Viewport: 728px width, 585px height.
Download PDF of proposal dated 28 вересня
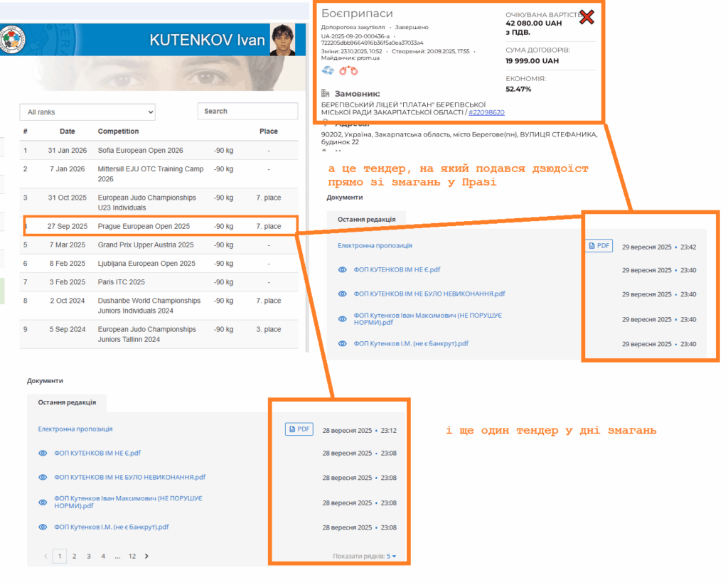299,429
